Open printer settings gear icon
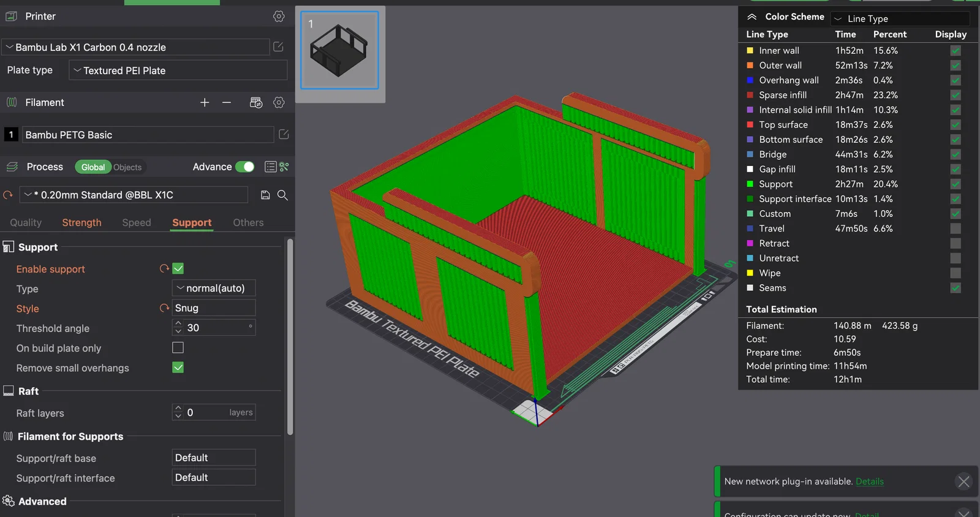This screenshot has height=517, width=980. coord(279,17)
